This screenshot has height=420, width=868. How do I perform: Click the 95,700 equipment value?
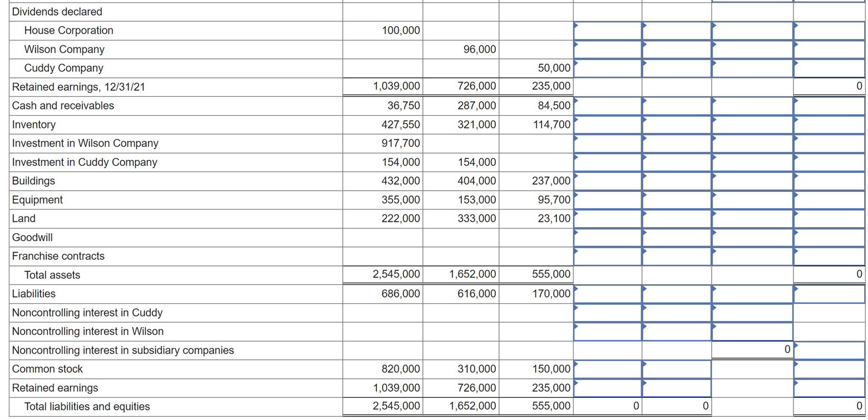pos(554,200)
